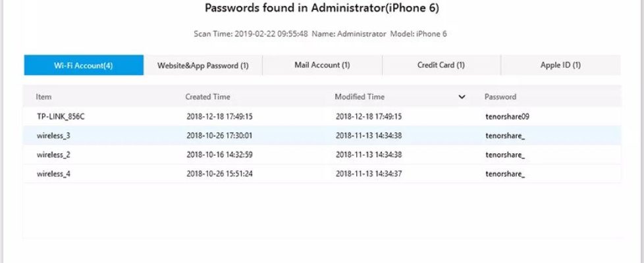Image resolution: width=644 pixels, height=263 pixels.
Task: Sort by the Item column header
Action: [43, 97]
